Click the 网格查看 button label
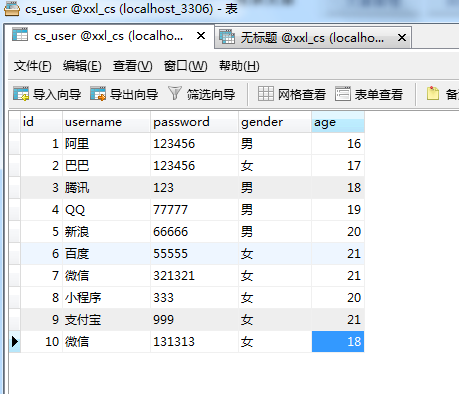The image size is (459, 394). [302, 95]
